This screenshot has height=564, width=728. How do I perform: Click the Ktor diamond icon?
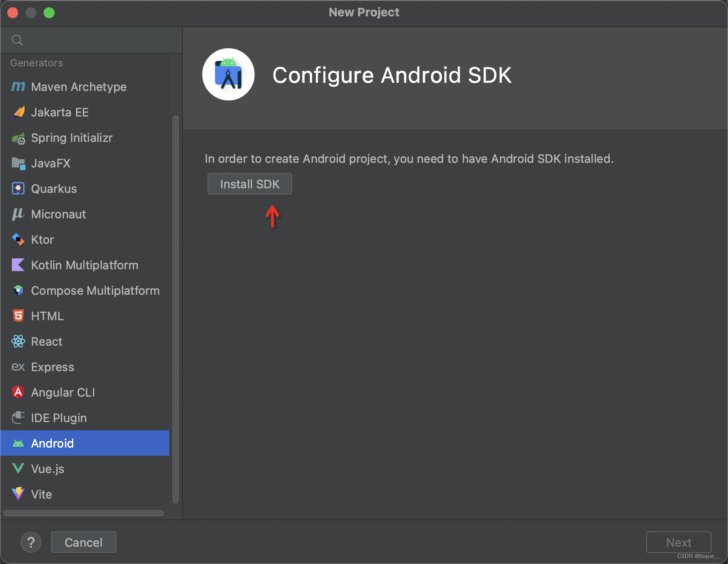tap(18, 239)
